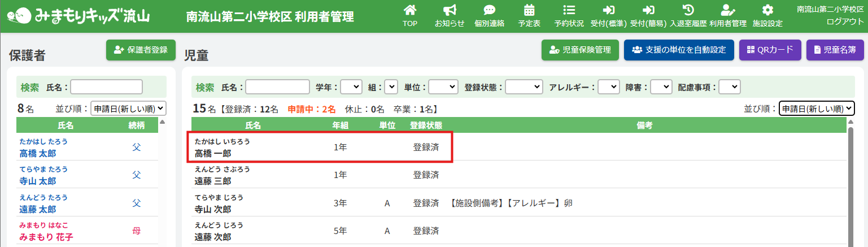The width and height of the screenshot is (868, 247).
Task: Open 受付(簡易) navigation item
Action: point(648,16)
